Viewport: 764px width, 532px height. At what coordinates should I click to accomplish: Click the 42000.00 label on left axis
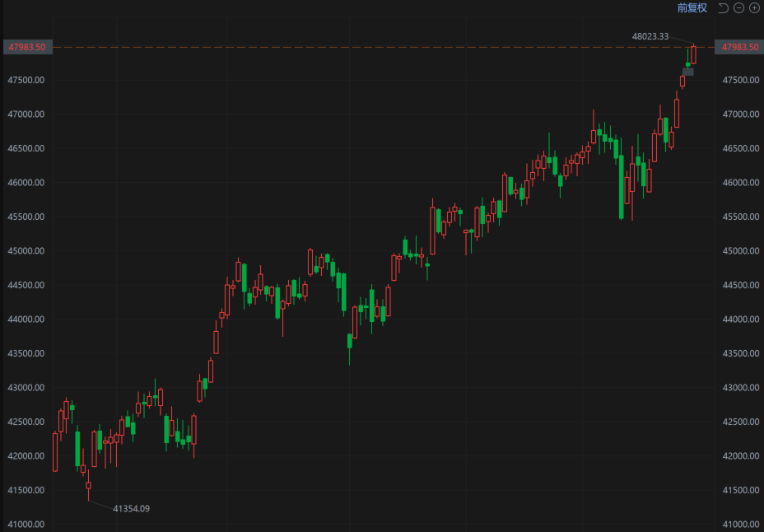pyautogui.click(x=26, y=456)
